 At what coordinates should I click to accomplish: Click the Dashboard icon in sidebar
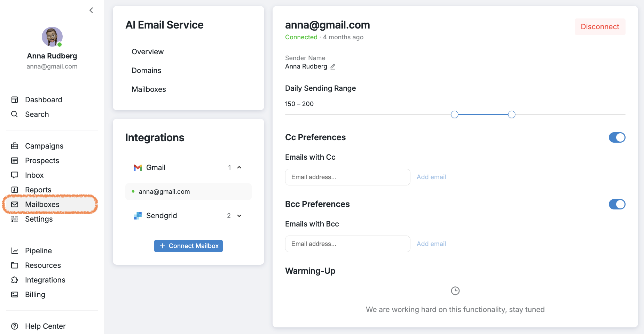click(x=15, y=100)
